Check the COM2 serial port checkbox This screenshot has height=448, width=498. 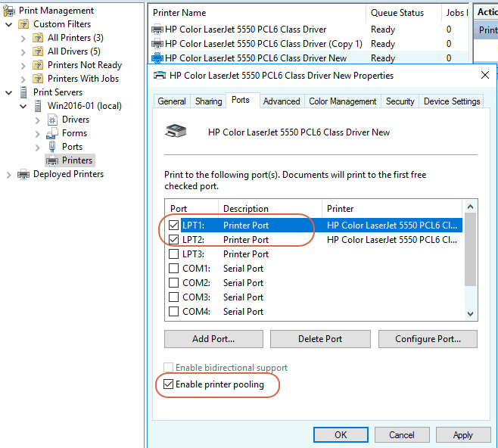[174, 282]
